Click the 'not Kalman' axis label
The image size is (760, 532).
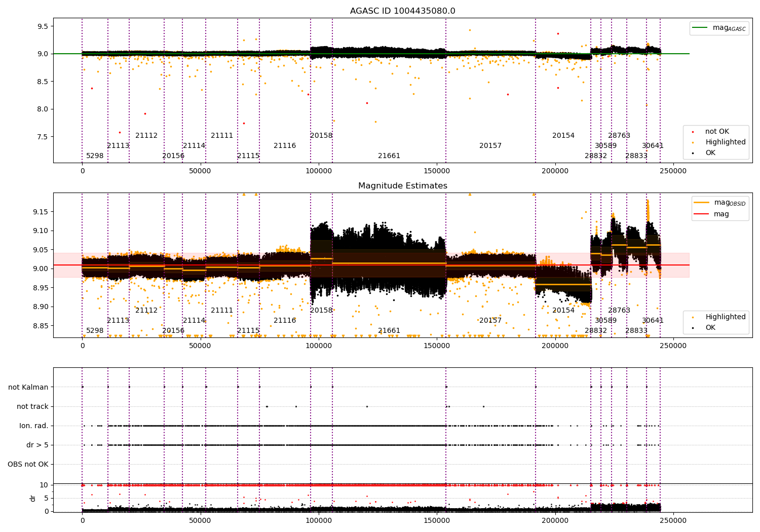click(x=28, y=388)
